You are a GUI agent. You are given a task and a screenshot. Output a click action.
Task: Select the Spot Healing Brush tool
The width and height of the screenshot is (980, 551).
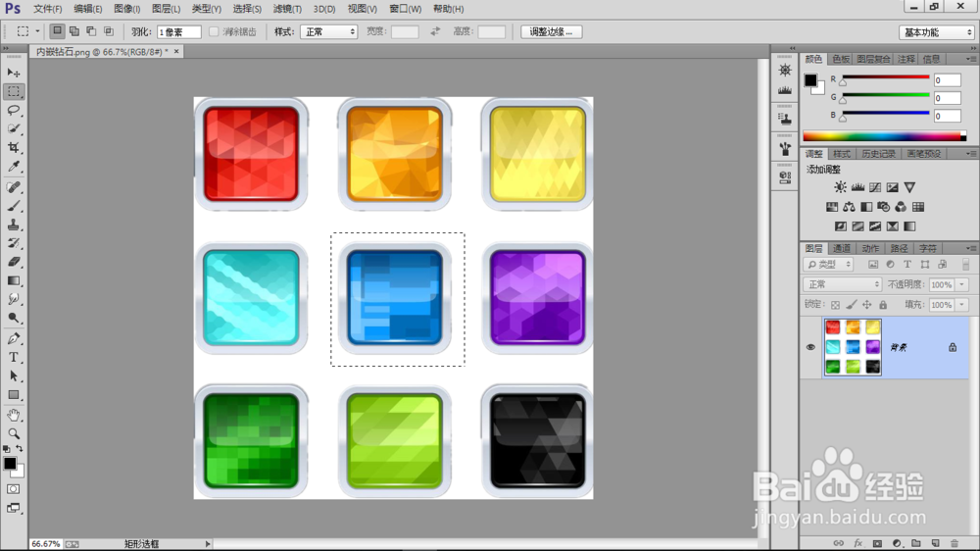pyautogui.click(x=13, y=187)
